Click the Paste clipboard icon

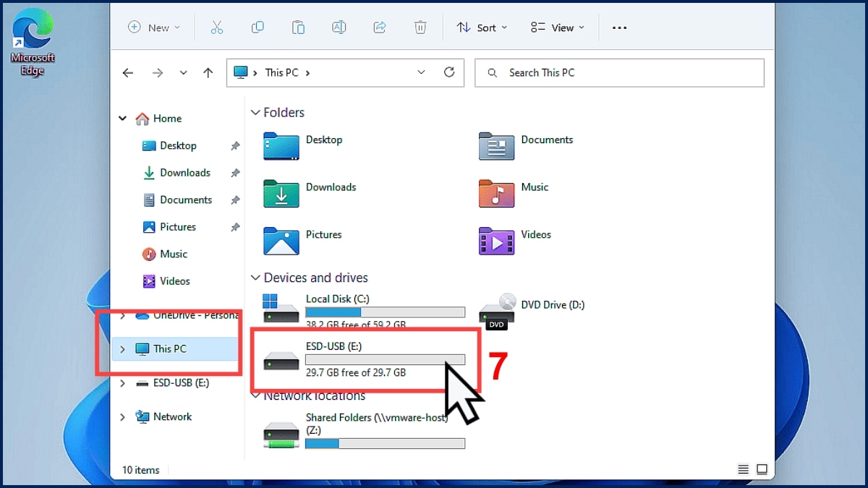(298, 27)
